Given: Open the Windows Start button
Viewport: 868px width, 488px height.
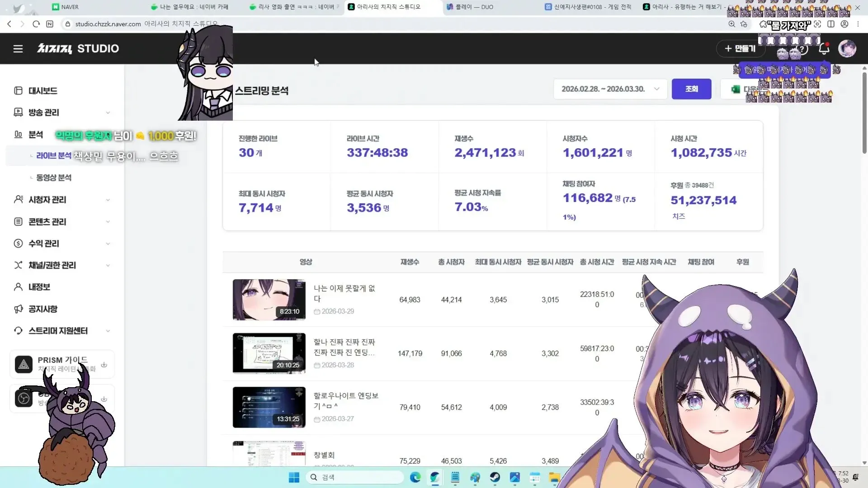Looking at the screenshot, I should 293,477.
